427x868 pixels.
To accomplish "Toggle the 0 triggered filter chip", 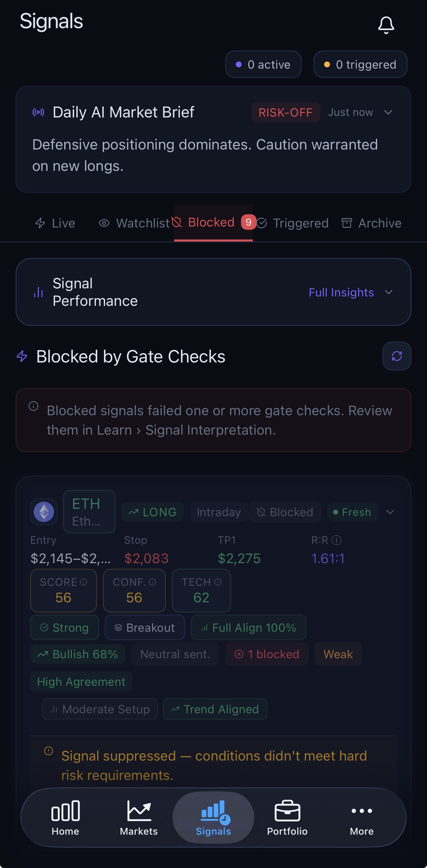I will (360, 64).
